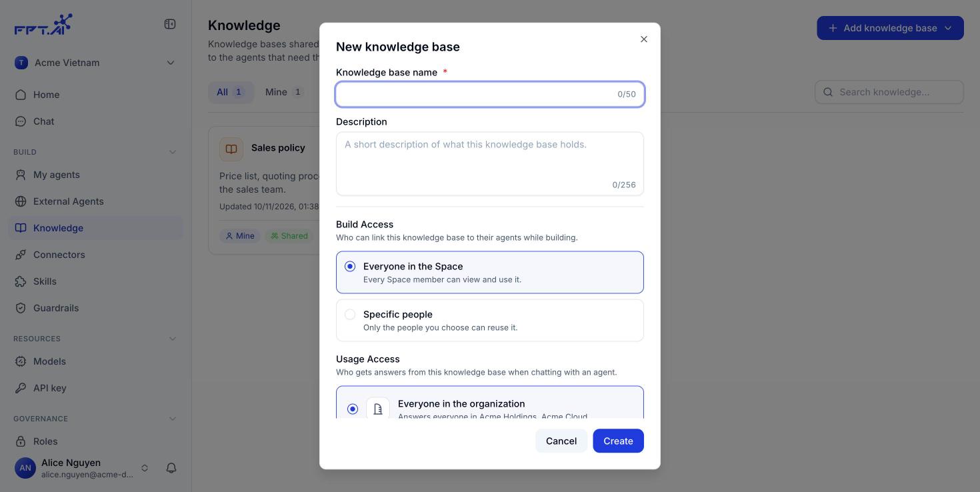The image size is (980, 492).
Task: Click into the Description text area
Action: coord(490,163)
